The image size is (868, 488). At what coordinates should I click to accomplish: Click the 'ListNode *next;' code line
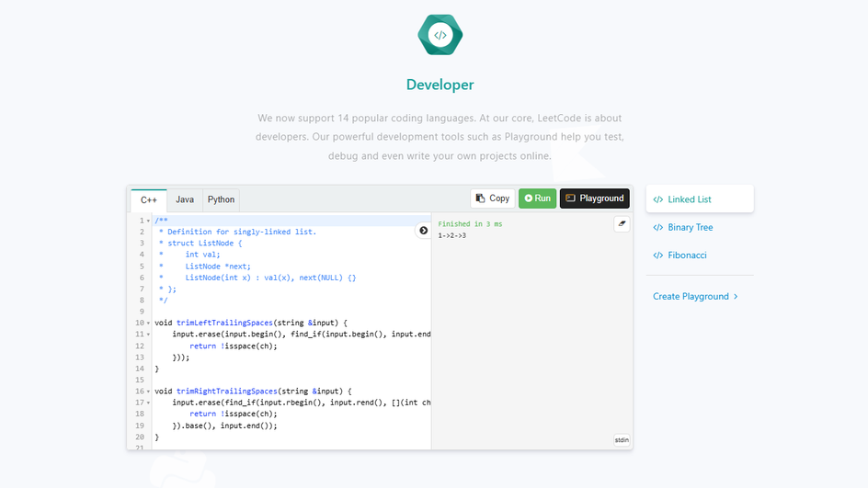pyautogui.click(x=218, y=267)
